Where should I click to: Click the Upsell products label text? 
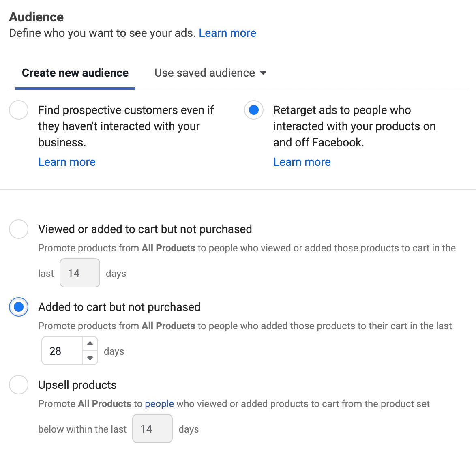click(x=77, y=385)
